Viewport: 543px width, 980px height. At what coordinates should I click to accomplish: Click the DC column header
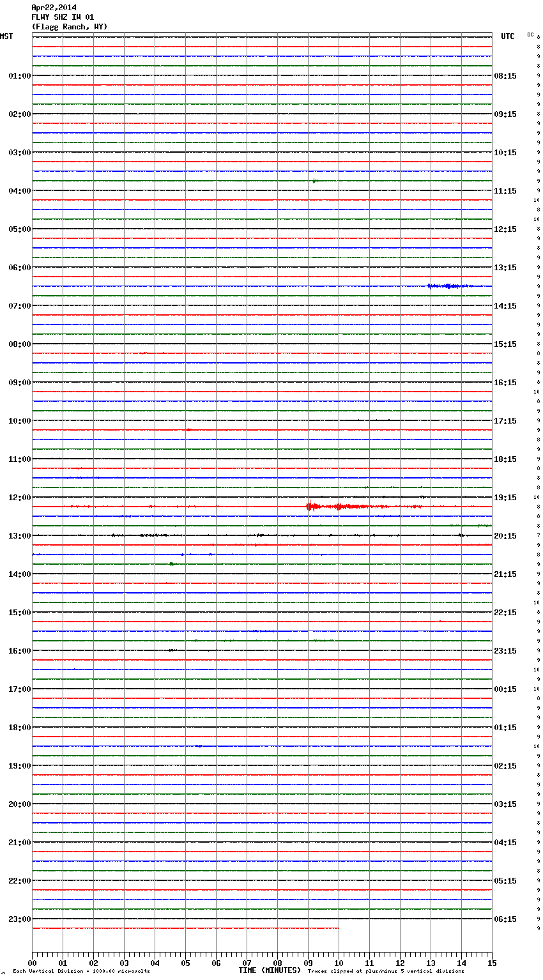530,34
